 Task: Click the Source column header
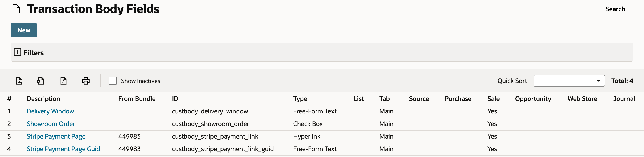419,99
